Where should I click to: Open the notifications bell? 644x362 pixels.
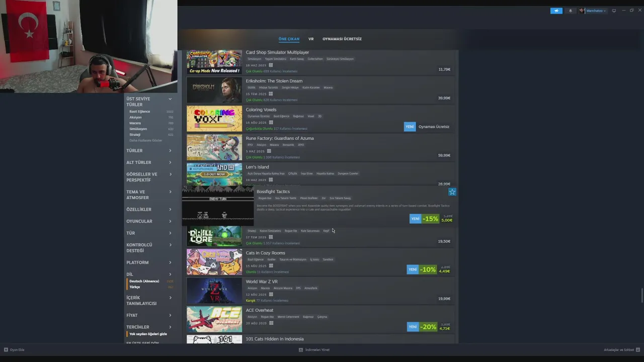tap(570, 11)
